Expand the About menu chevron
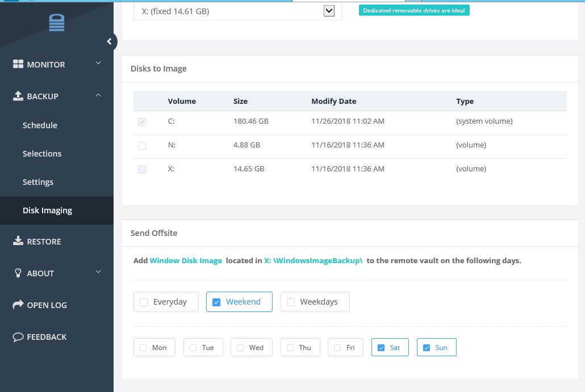Screen dimensions: 585x392 pos(98,272)
